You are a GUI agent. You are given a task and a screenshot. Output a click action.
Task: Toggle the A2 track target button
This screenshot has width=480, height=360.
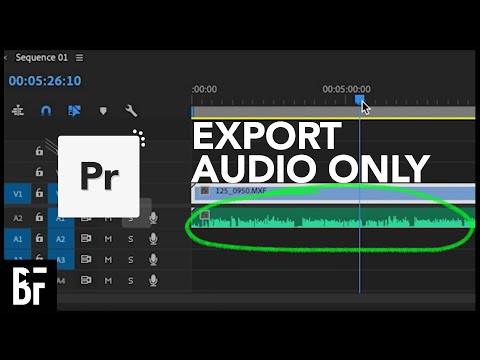point(61,239)
